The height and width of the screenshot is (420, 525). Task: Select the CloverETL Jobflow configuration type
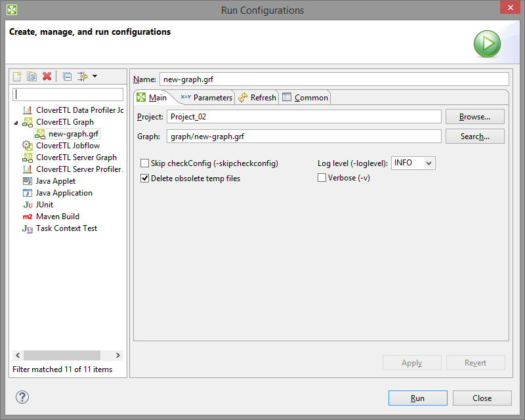tap(68, 146)
